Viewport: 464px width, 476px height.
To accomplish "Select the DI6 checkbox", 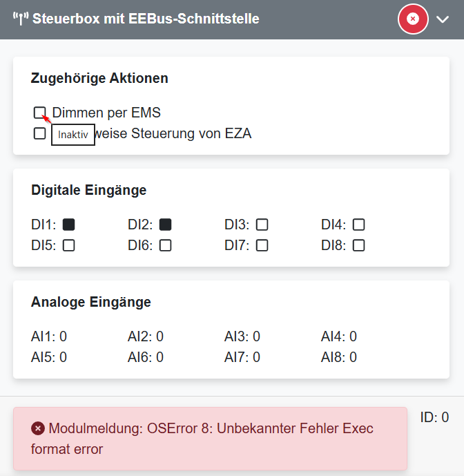I will coord(165,245).
